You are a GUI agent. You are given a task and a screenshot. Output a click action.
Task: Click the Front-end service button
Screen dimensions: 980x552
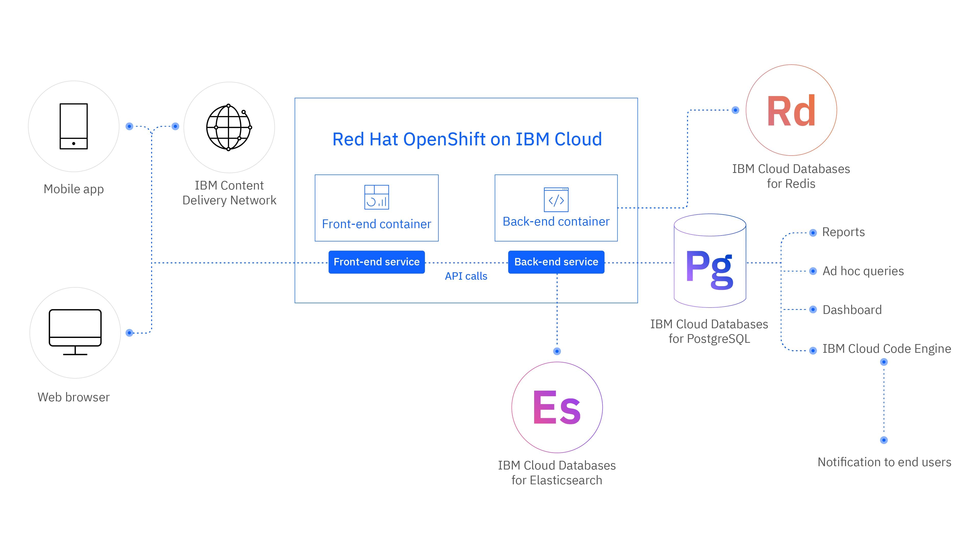pyautogui.click(x=377, y=262)
